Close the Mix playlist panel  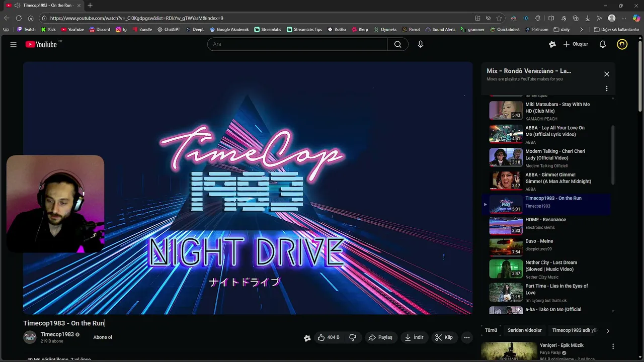click(x=606, y=74)
